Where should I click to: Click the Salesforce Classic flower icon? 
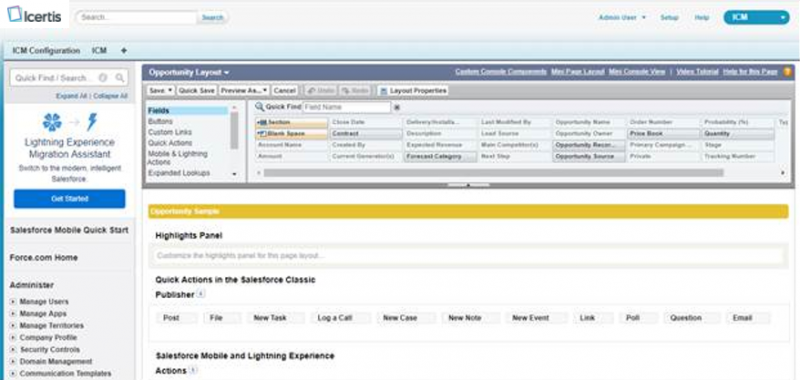[x=52, y=122]
